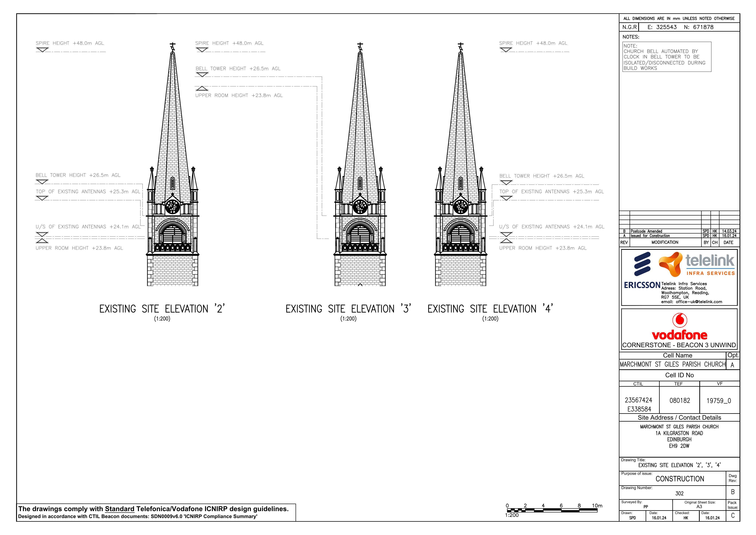Click the address line '1A KILGRASTON ROAD'
The width and height of the screenshot is (756, 535).
679,433
